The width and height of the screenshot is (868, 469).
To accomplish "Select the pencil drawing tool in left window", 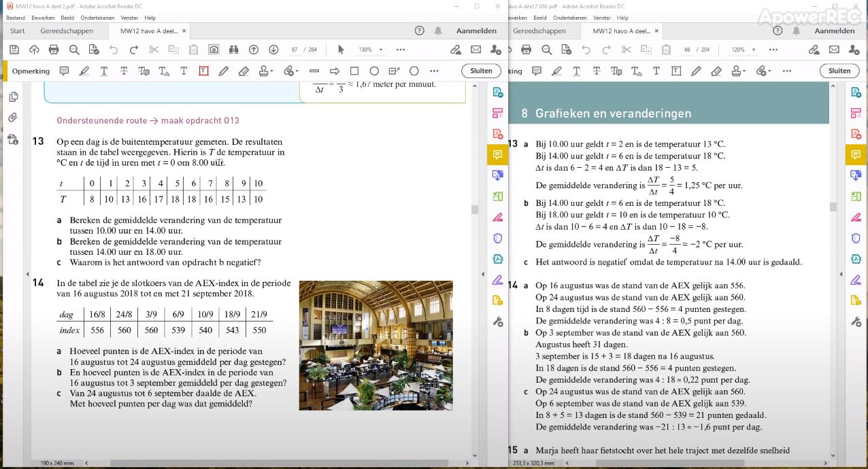I will click(x=224, y=71).
